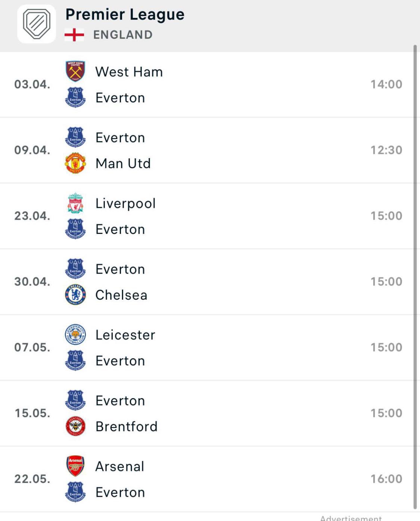Click the Premier League shield logo

(x=37, y=24)
